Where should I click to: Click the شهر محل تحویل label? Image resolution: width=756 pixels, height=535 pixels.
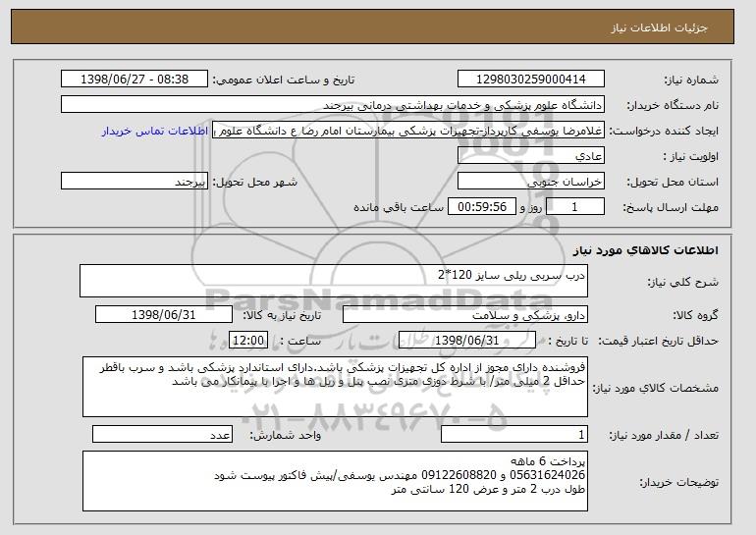coord(255,183)
